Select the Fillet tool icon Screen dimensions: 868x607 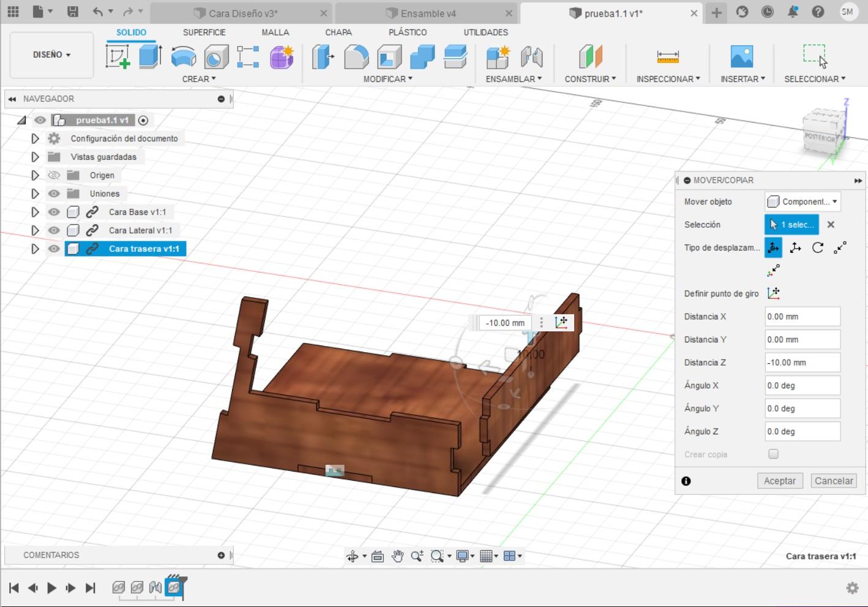tap(356, 57)
